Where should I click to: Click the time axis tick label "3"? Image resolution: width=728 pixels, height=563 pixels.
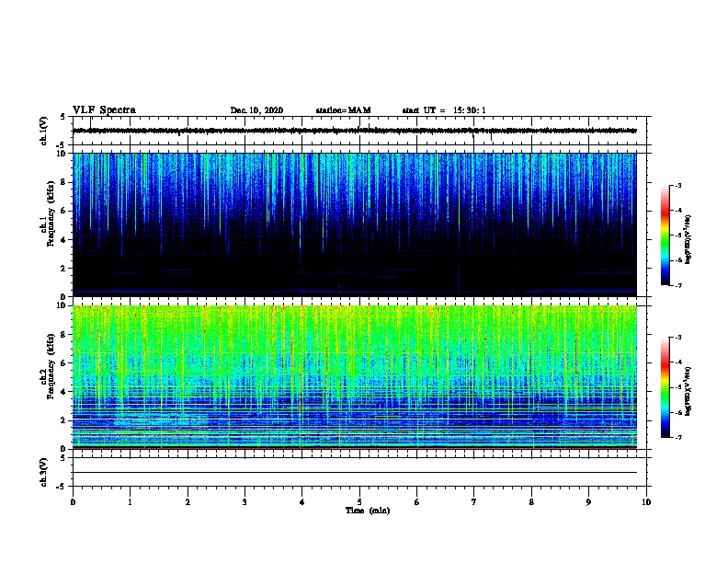245,502
